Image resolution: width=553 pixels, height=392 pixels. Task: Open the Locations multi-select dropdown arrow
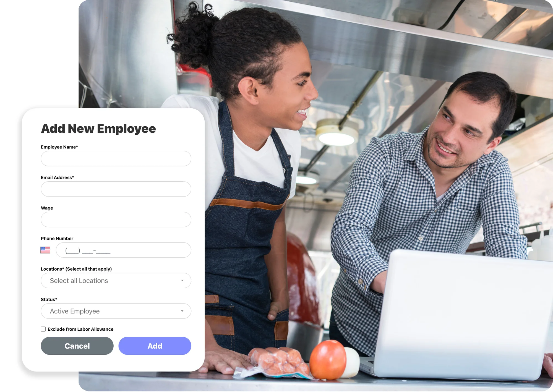182,280
